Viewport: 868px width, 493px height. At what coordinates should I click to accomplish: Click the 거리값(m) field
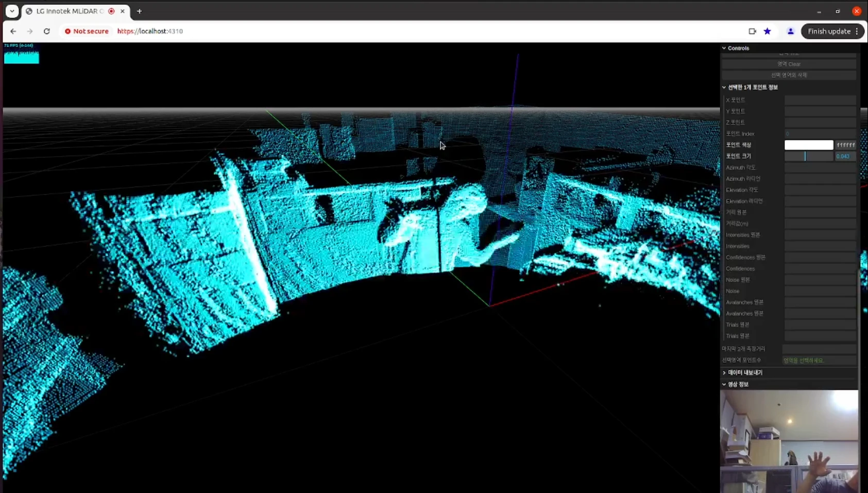pyautogui.click(x=820, y=224)
